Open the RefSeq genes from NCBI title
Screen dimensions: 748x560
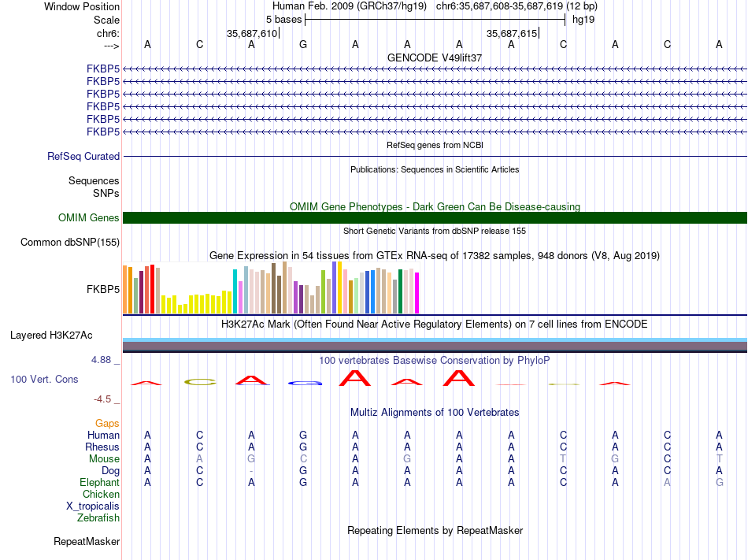435,145
